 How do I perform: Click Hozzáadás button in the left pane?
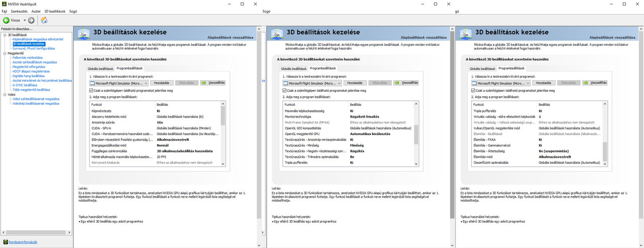(162, 83)
